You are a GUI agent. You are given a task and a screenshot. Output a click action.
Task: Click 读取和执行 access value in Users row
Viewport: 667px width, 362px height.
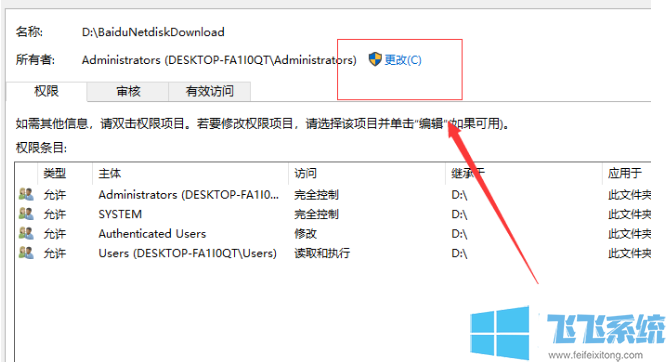click(x=322, y=253)
